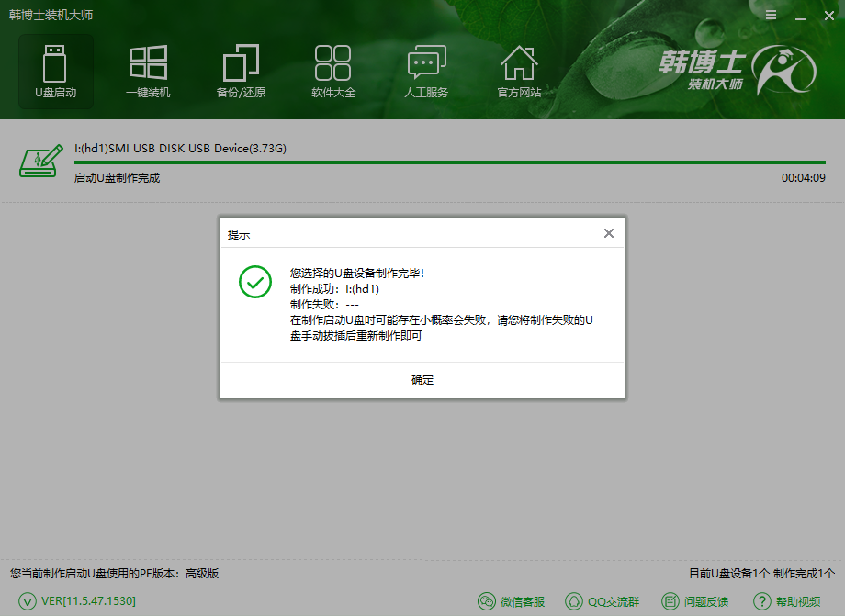The image size is (845, 616).
Task: Open the hamburger menu
Action: pos(770,15)
